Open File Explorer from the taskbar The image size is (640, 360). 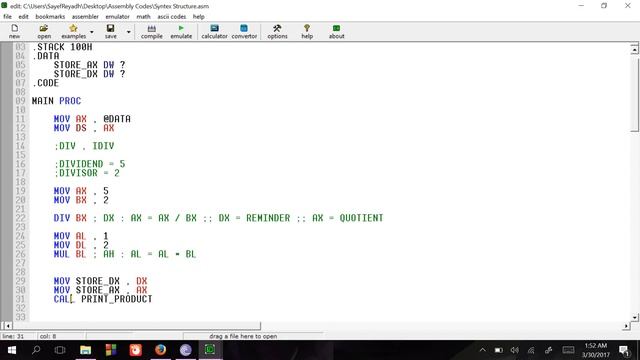85,350
